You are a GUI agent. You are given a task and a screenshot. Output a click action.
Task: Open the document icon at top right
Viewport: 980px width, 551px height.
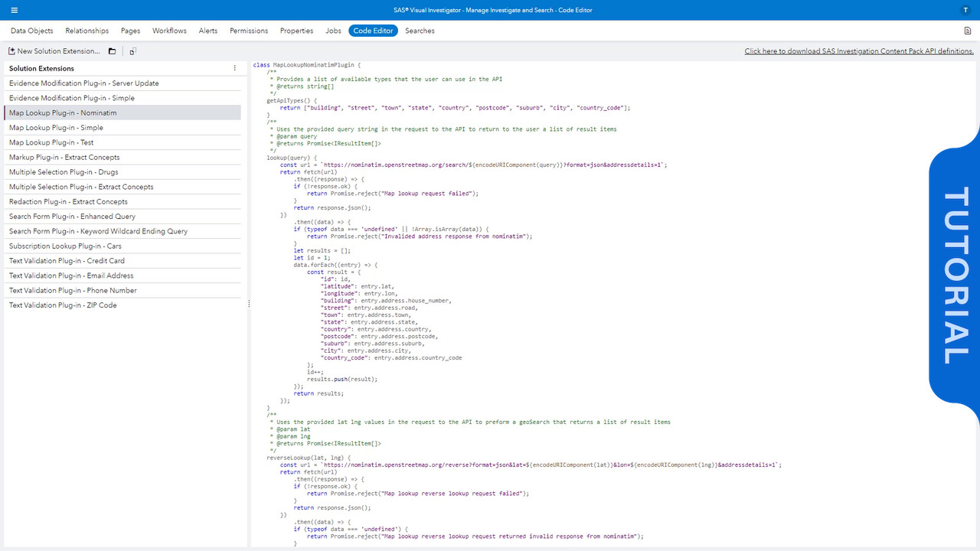[x=968, y=31]
